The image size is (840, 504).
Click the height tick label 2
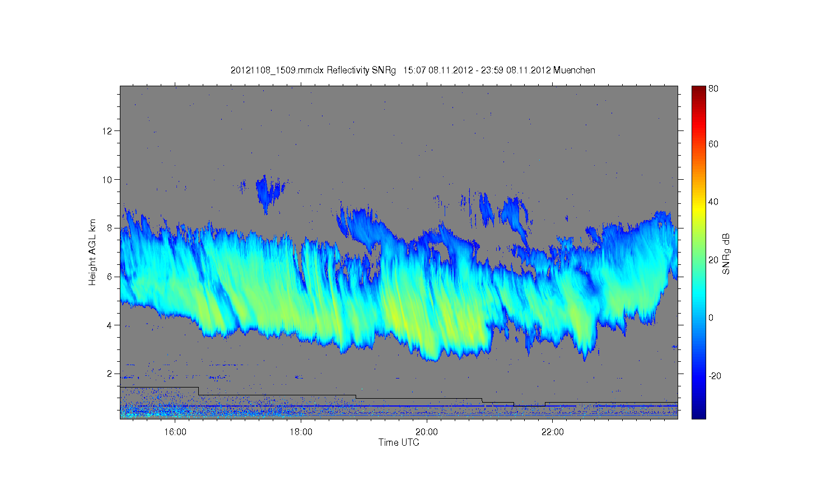pos(110,374)
